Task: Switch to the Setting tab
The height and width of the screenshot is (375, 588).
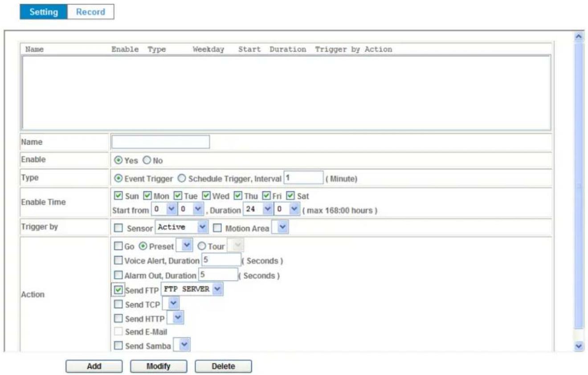Action: pos(44,12)
